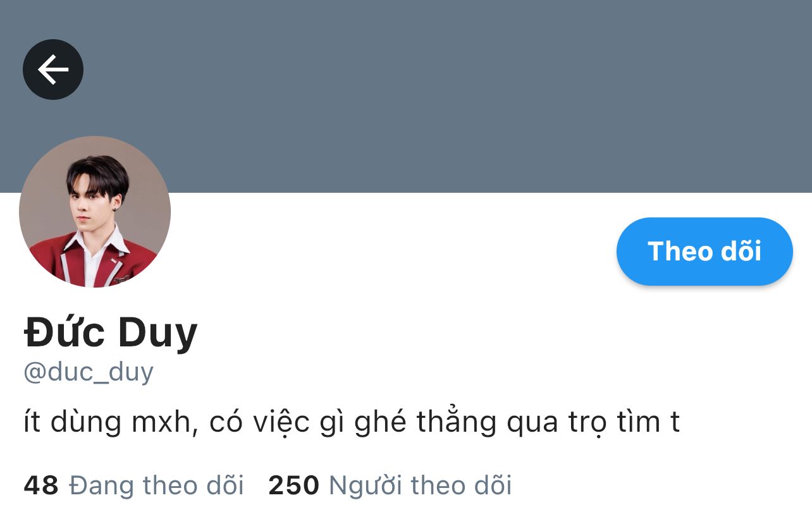Go back using the arrow icon

[x=53, y=70]
